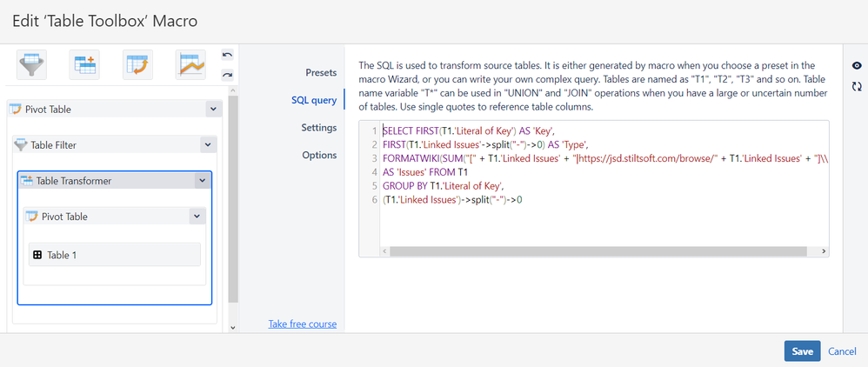Select the outer Pivot Table macro row
The image size is (868, 367).
(x=115, y=109)
